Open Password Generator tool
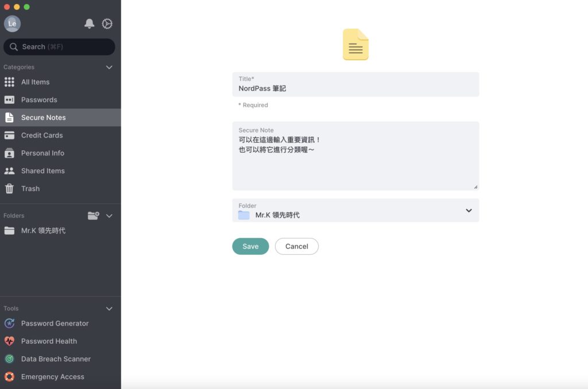The height and width of the screenshot is (389, 588). click(60, 324)
